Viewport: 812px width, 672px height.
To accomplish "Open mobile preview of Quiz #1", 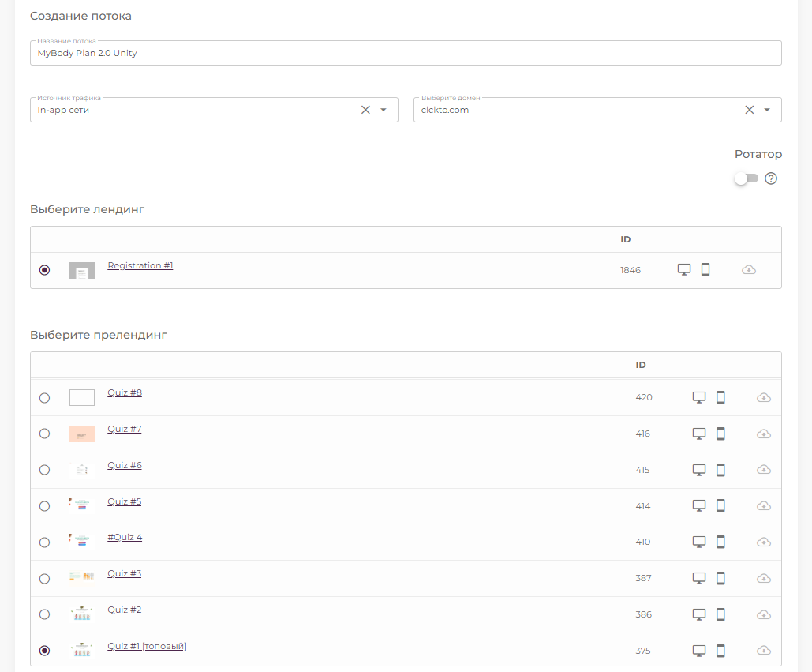I will 720,651.
